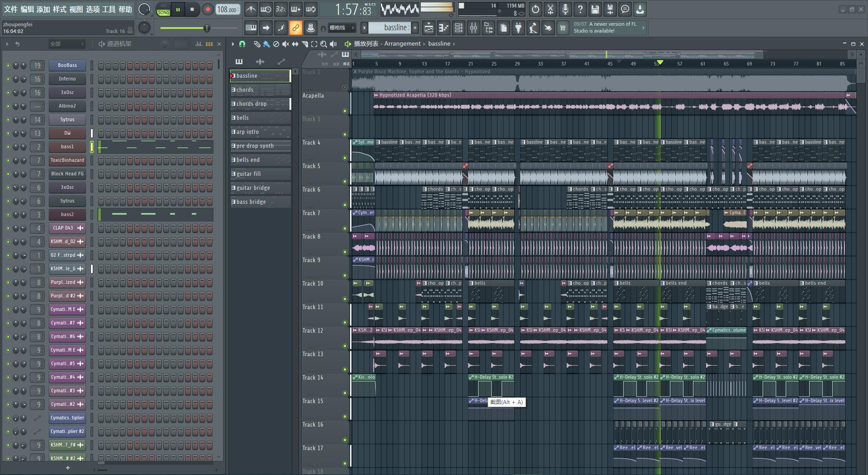Toggle mute light on Track 10
868x475 pixels.
(x=345, y=299)
